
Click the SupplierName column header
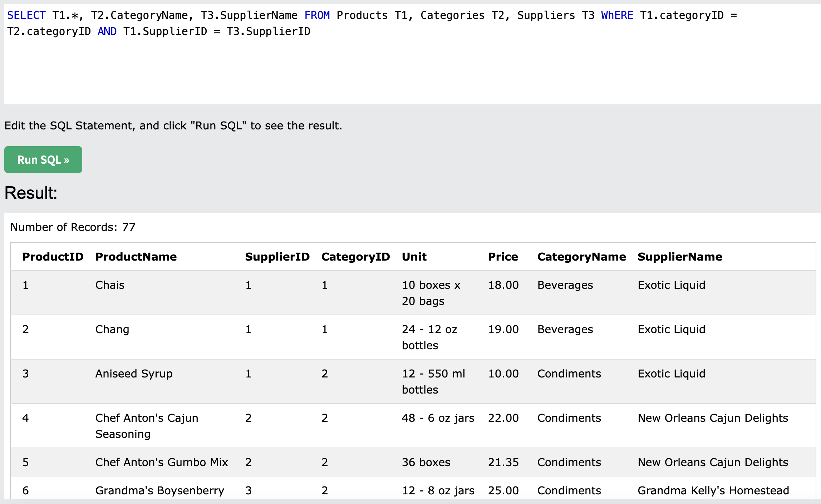click(x=680, y=257)
